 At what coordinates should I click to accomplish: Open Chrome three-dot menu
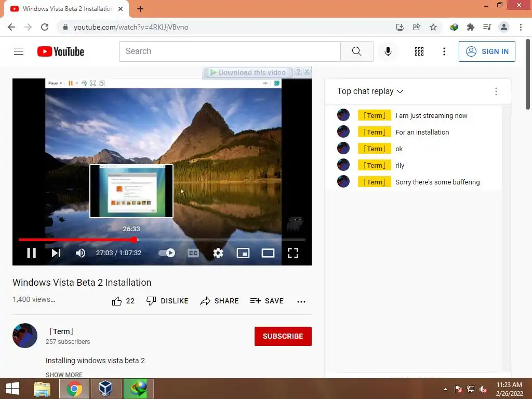(521, 27)
